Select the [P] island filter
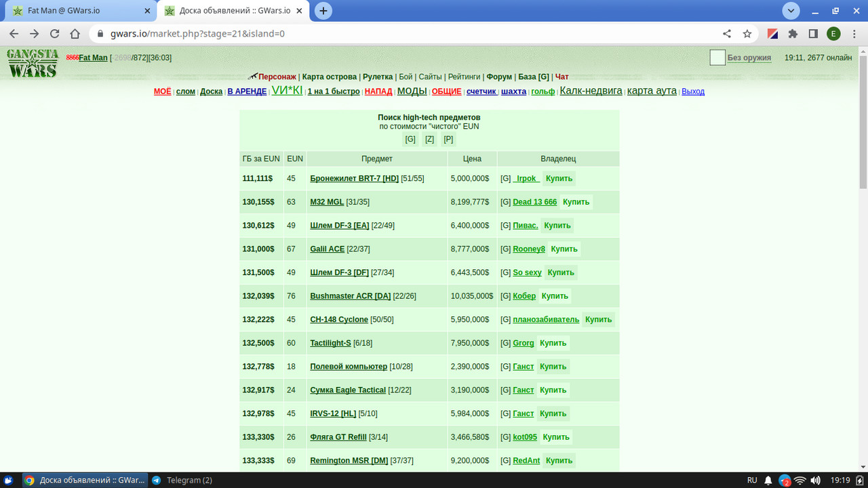This screenshot has width=868, height=488. (x=448, y=139)
